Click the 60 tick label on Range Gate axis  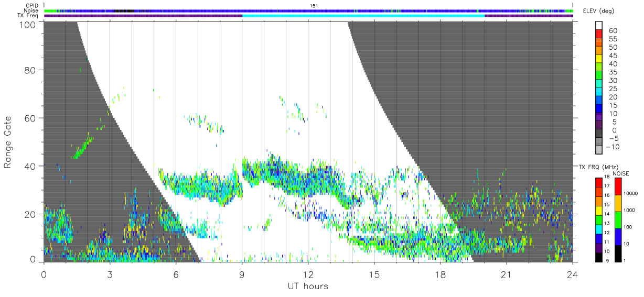[31, 118]
